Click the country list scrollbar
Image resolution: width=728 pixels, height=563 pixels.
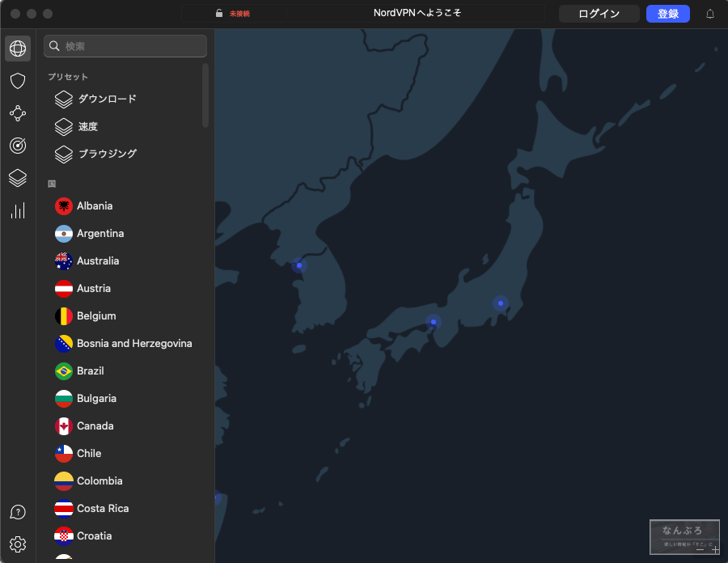tap(205, 95)
